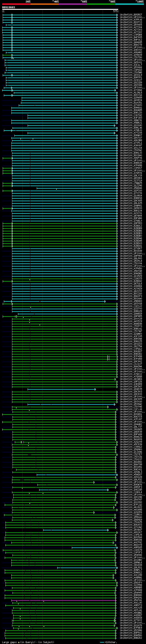The image size is (146, 644).
Task: Open hit UniRef100_B9IFS3
Action: [x=131, y=22]
